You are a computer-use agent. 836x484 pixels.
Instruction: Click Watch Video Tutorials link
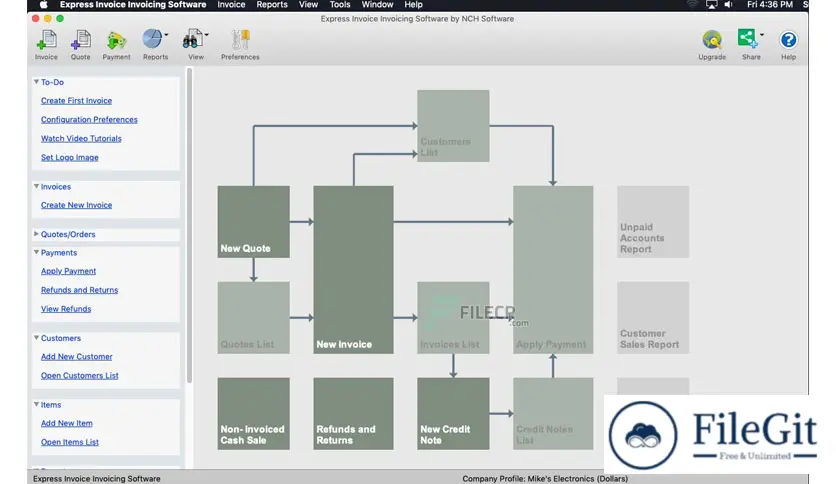(x=81, y=139)
